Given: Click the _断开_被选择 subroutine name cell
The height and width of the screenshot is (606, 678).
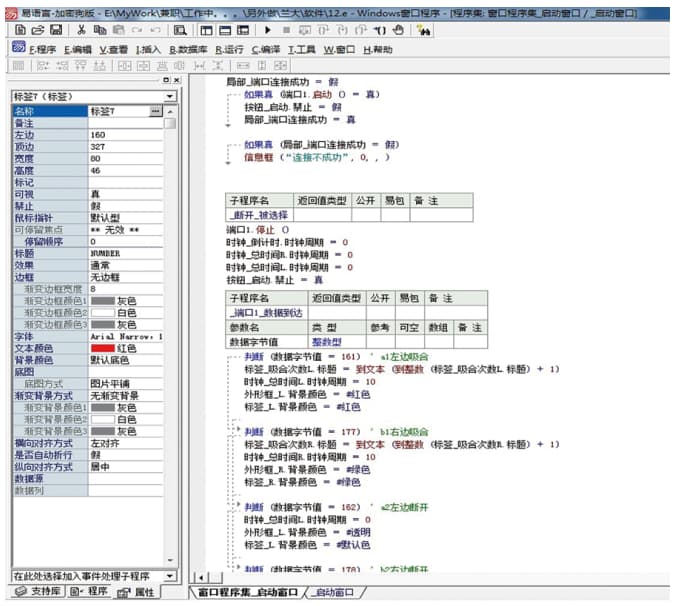Looking at the screenshot, I should [x=259, y=215].
